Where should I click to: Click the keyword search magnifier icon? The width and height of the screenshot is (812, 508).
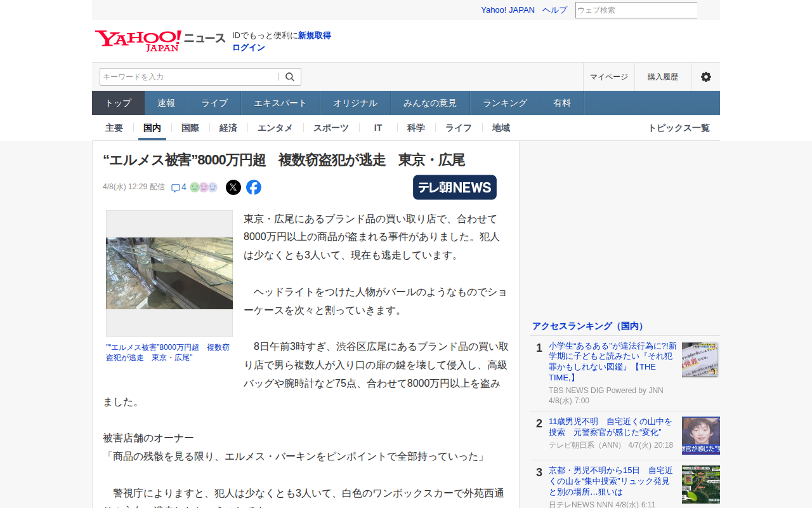(290, 77)
